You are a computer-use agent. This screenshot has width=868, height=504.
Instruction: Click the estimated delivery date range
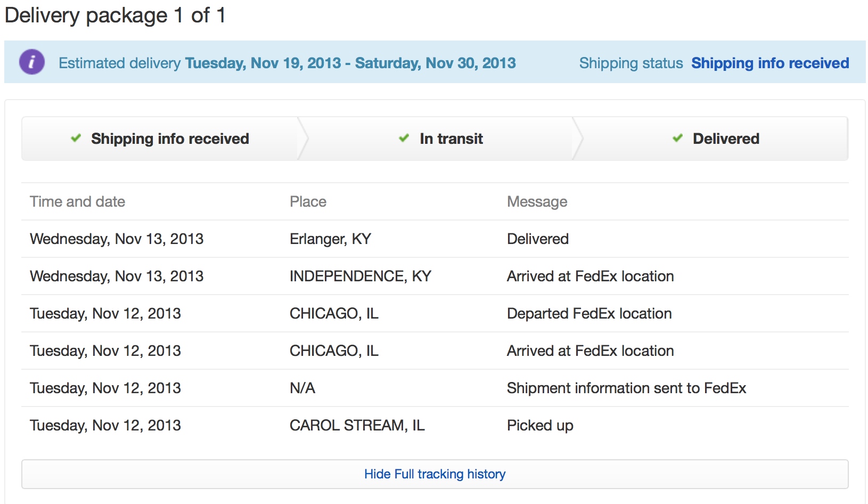point(350,63)
